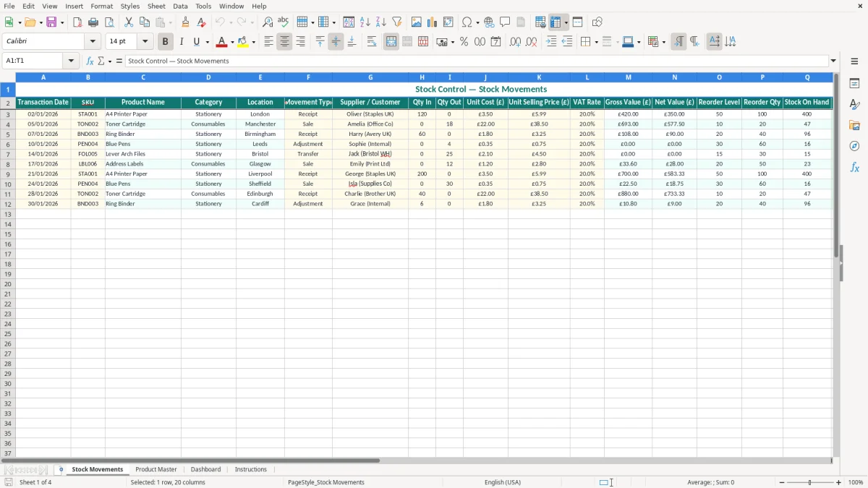This screenshot has width=868, height=488.
Task: Open the Font Name dropdown
Action: [x=93, y=42]
